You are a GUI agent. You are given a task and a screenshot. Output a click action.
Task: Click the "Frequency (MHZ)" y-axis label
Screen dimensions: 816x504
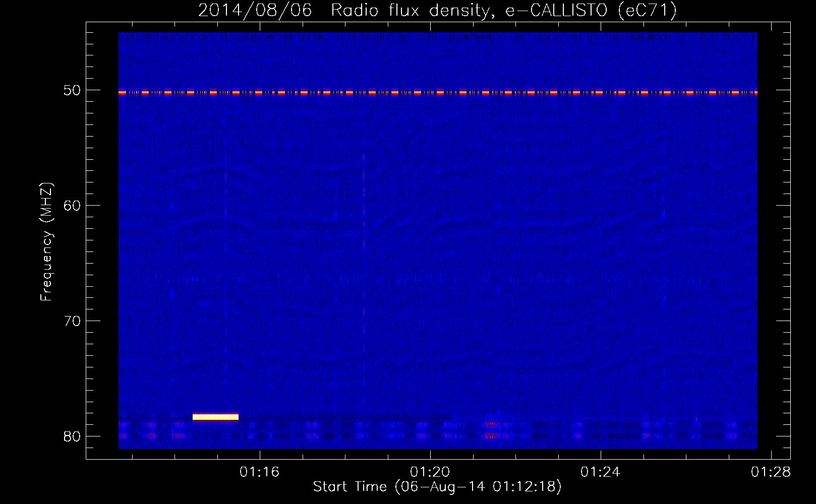(46, 241)
